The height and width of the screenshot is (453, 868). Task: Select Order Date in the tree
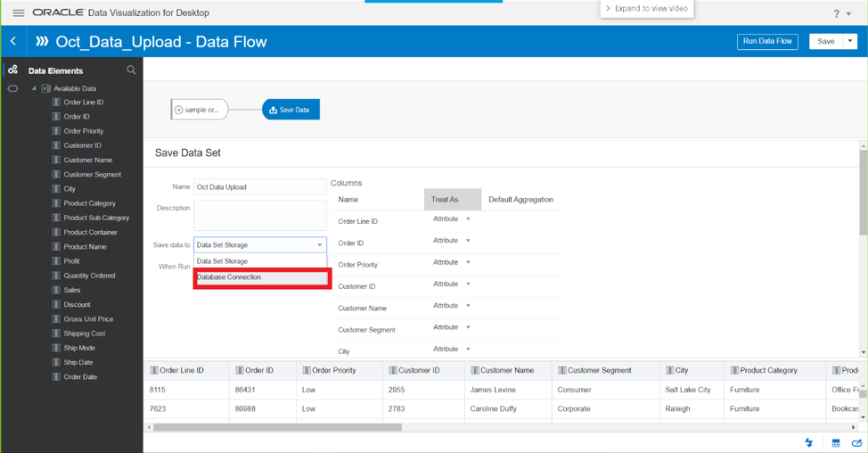(80, 376)
